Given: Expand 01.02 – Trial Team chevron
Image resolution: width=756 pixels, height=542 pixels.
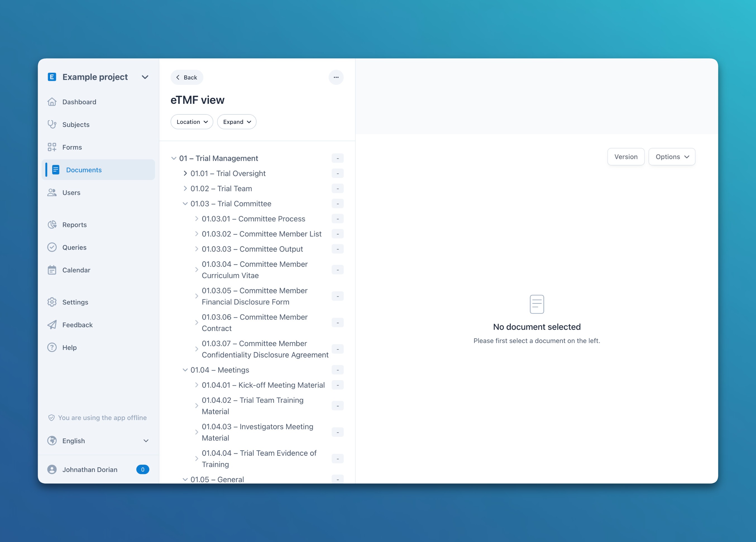Looking at the screenshot, I should coord(185,188).
